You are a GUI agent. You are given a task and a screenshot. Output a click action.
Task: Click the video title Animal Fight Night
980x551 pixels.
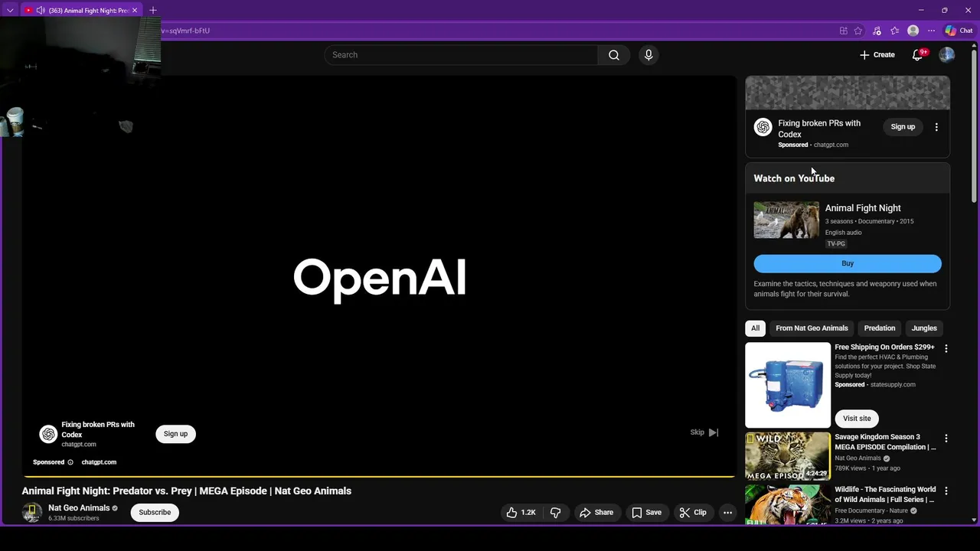point(187,491)
